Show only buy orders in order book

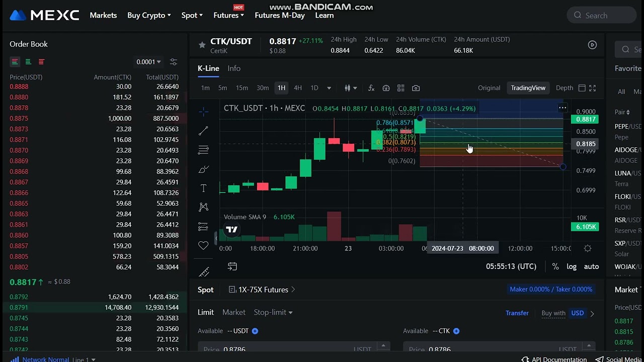tap(28, 62)
